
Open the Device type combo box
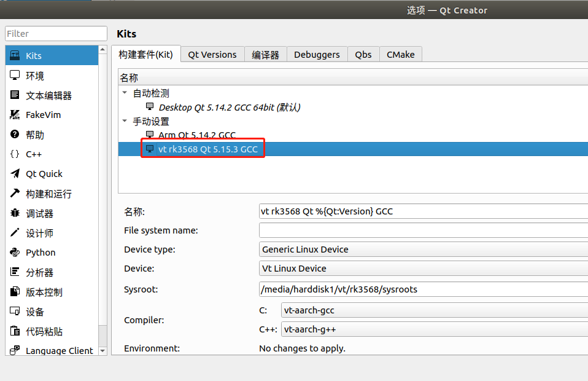point(424,249)
